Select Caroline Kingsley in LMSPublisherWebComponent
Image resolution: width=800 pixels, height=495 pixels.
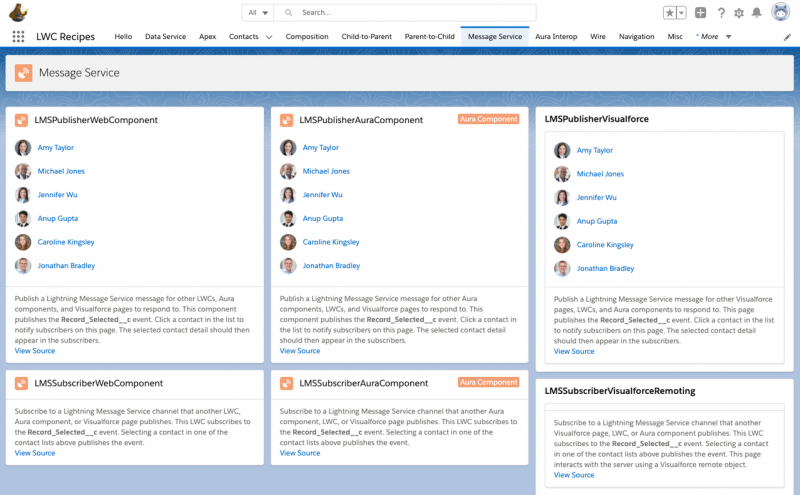pos(66,242)
